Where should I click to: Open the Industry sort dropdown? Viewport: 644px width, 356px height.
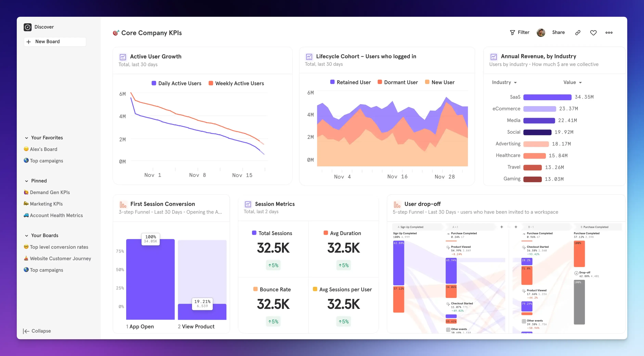(505, 82)
